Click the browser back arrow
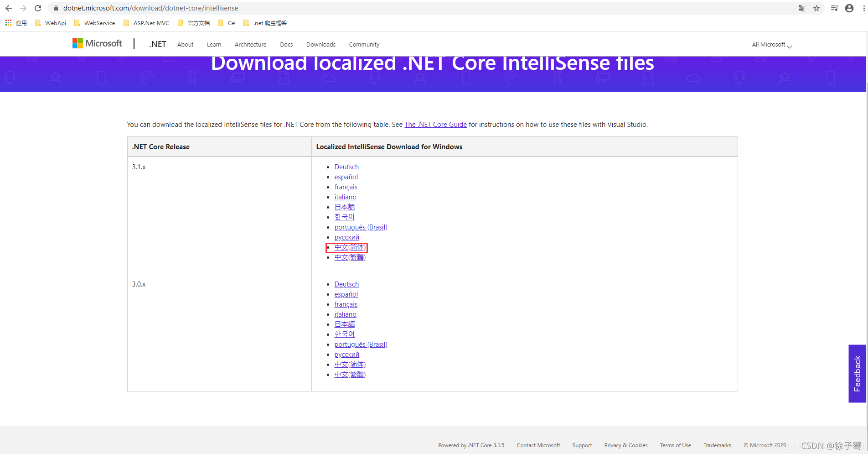Viewport: 868px width, 454px height. 9,8
